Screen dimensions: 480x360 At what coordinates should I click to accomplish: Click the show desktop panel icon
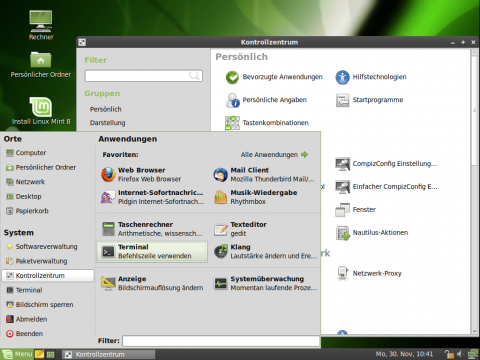[x=51, y=354]
